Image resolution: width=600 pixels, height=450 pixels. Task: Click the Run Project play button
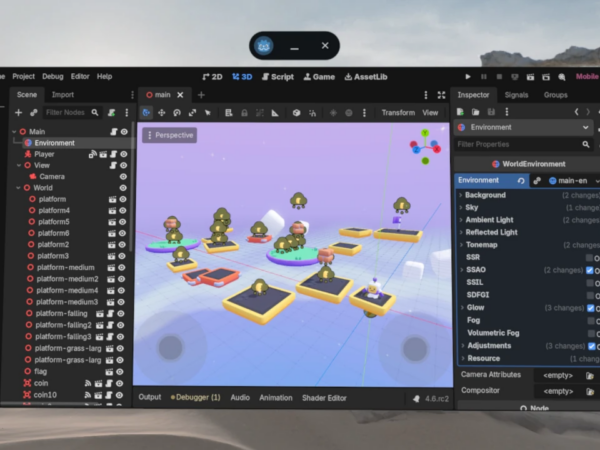pos(468,76)
